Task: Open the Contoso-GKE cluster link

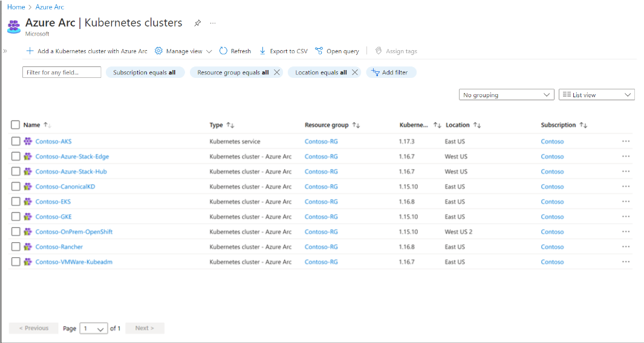Action: [x=53, y=217]
